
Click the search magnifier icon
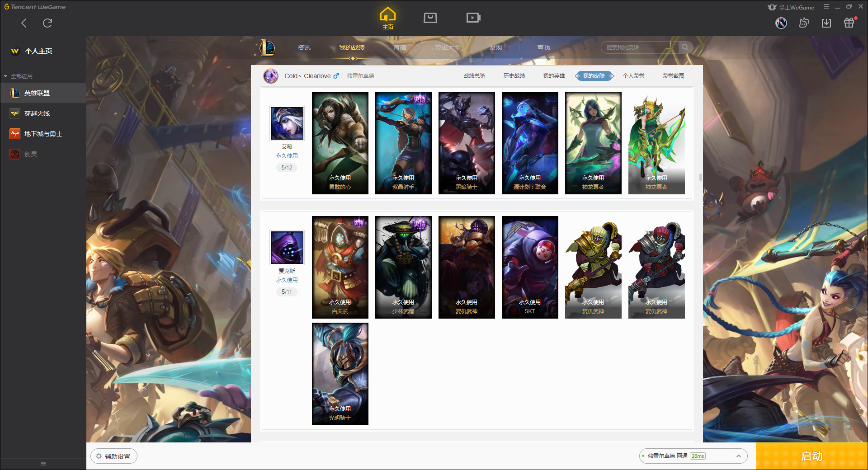point(685,47)
